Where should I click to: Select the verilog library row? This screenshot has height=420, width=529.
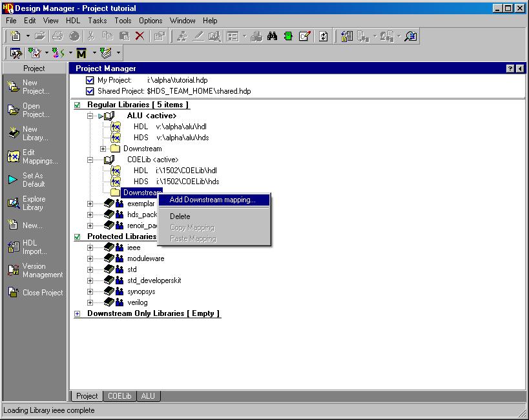[138, 302]
